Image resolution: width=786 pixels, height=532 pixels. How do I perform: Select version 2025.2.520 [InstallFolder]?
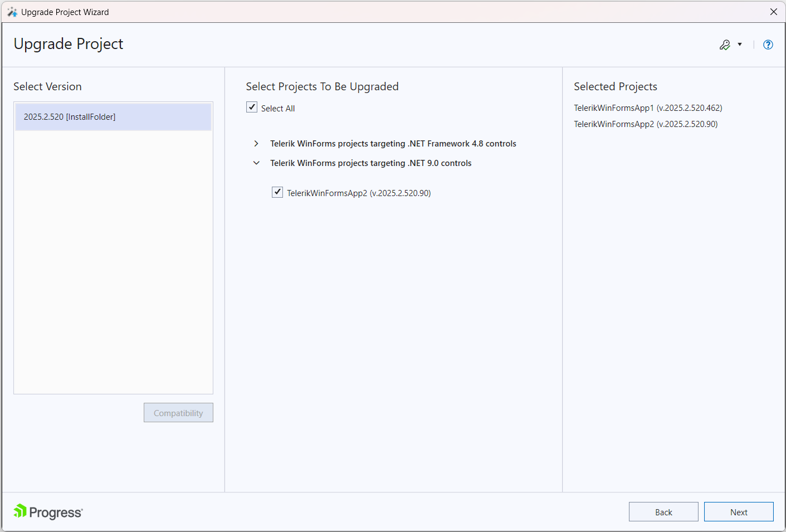[x=113, y=116]
